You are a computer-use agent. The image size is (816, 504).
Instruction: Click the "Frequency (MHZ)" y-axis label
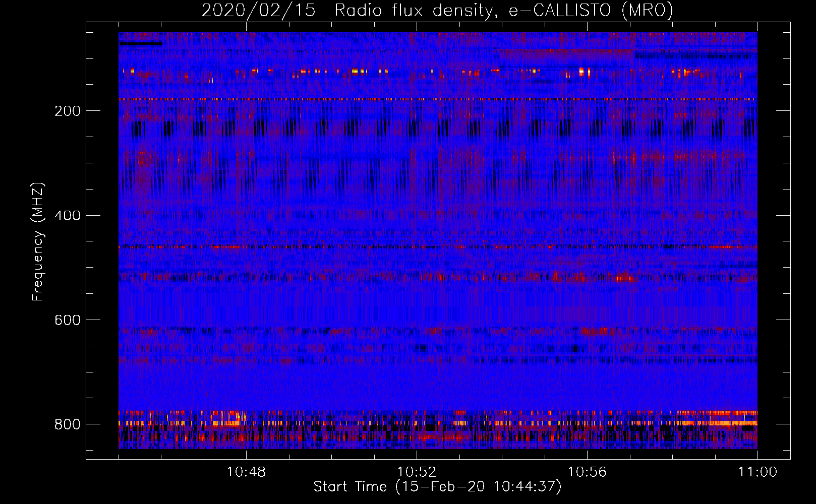point(38,242)
